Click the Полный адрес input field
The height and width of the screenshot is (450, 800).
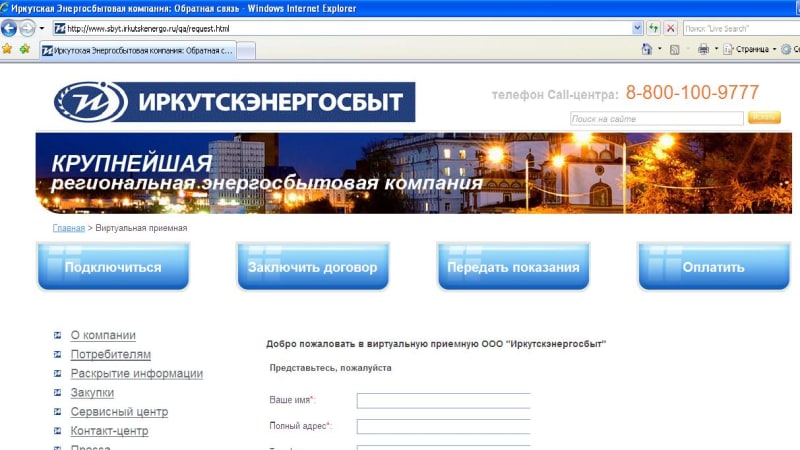click(x=443, y=427)
